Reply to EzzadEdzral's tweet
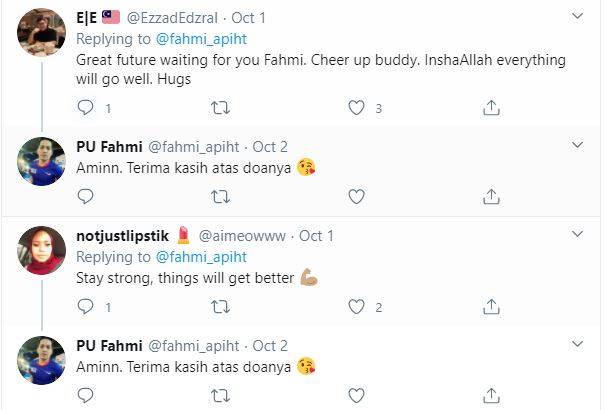 pyautogui.click(x=86, y=108)
